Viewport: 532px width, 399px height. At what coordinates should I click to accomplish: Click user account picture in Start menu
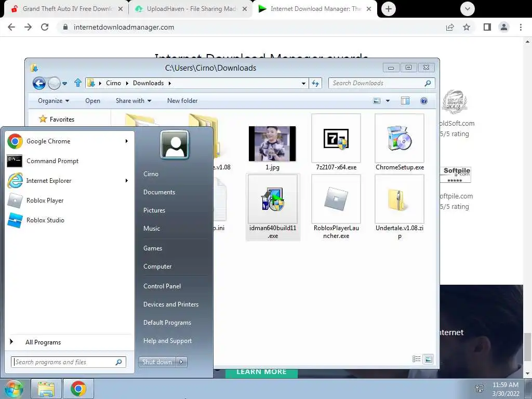[175, 144]
